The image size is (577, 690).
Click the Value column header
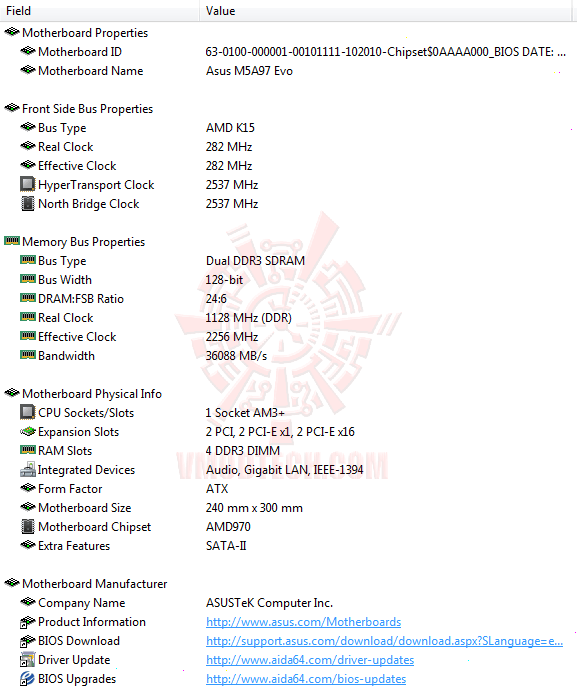pyautogui.click(x=386, y=11)
